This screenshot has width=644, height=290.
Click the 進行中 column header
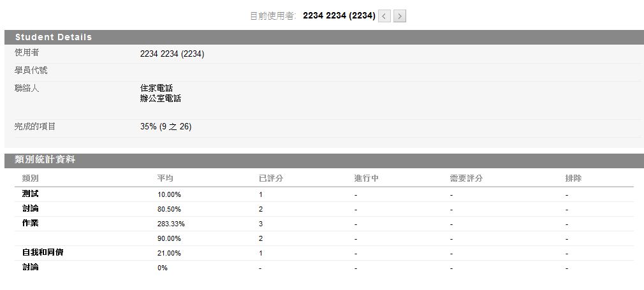(x=367, y=178)
